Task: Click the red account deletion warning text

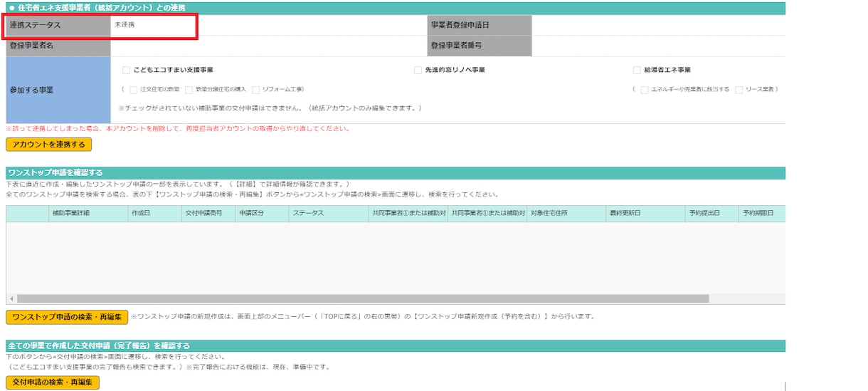Action: [178, 129]
